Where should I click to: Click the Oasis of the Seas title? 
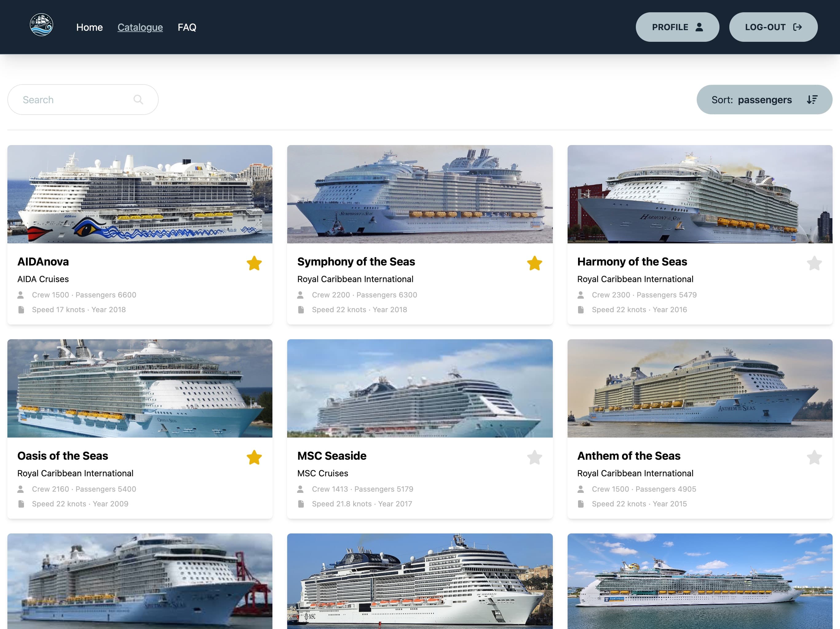(63, 455)
